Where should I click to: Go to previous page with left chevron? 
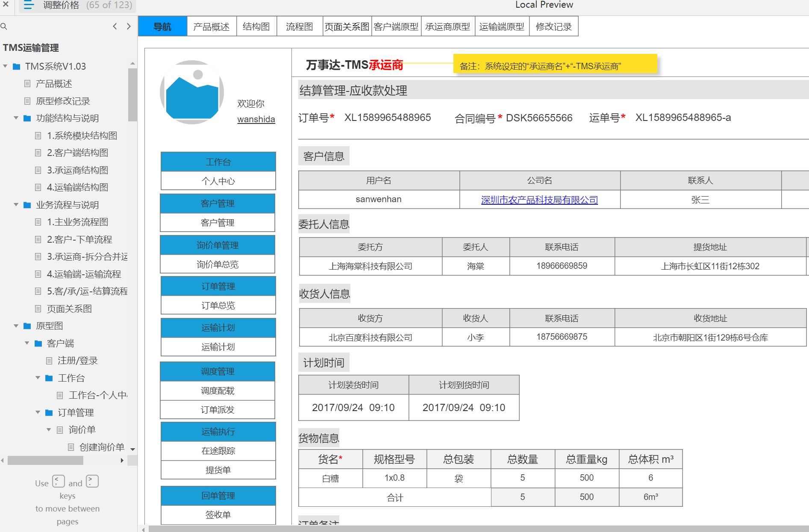(115, 26)
